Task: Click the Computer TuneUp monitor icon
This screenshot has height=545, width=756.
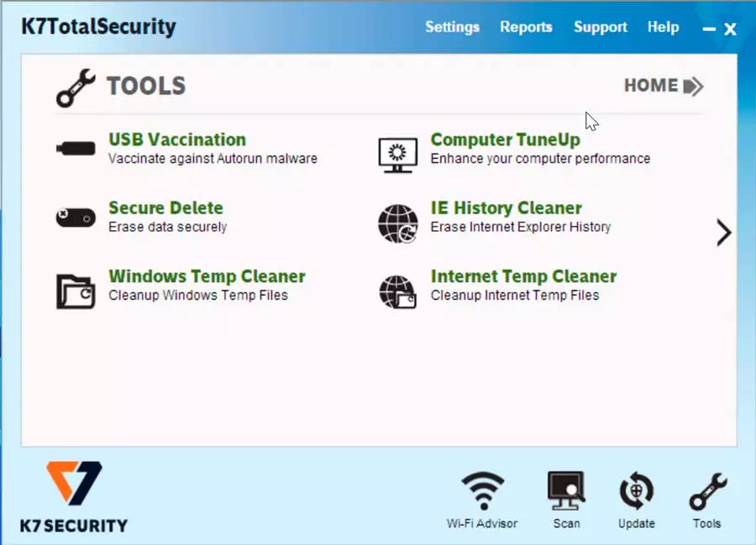Action: click(x=398, y=155)
